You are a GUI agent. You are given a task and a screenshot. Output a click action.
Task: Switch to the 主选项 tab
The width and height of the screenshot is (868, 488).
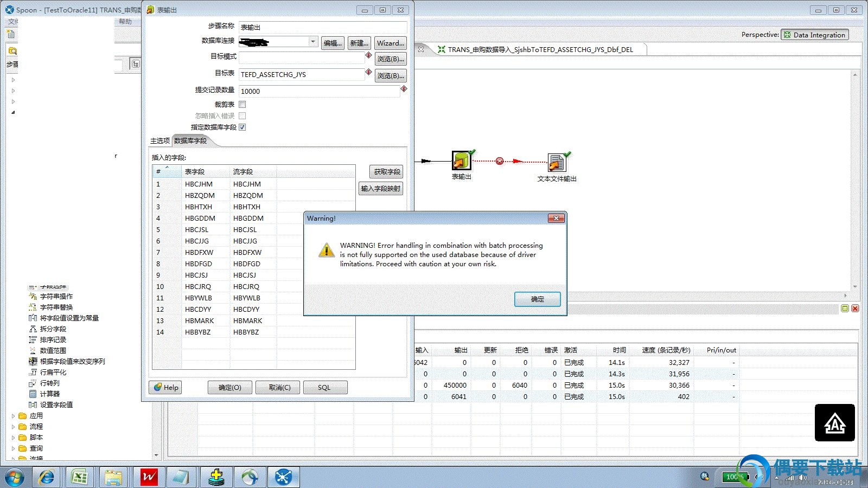tap(160, 140)
